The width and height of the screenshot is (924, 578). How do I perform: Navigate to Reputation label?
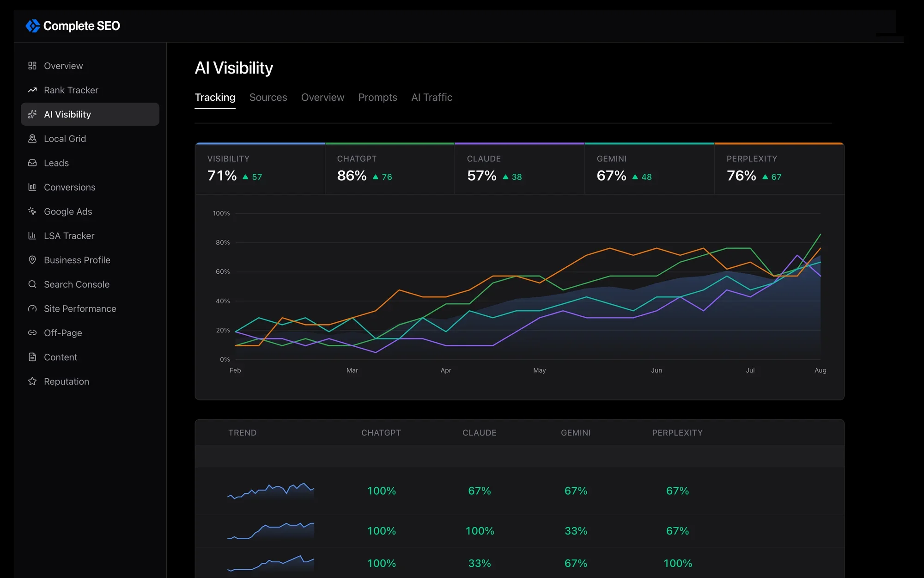point(67,381)
